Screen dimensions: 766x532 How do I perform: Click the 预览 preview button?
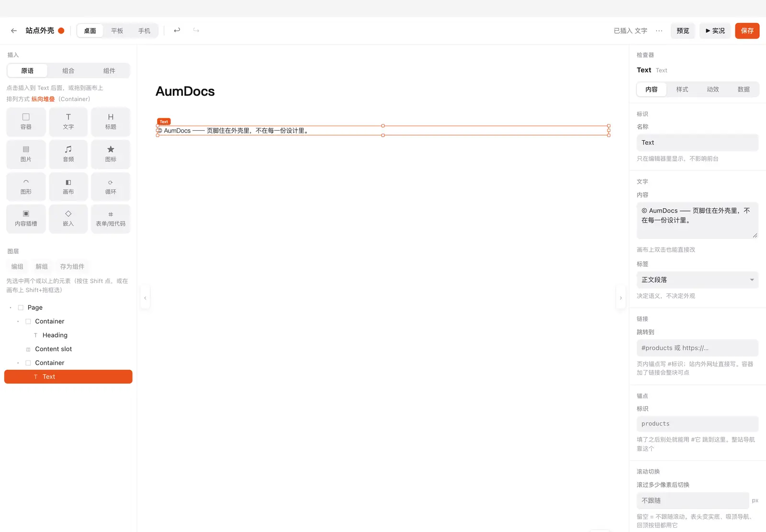(x=683, y=31)
